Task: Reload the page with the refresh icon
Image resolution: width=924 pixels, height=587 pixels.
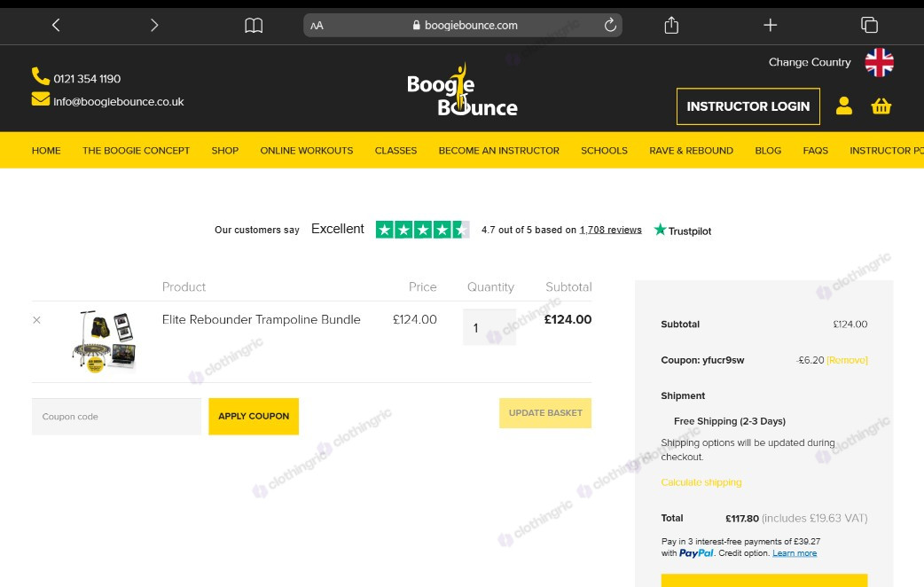Action: [x=610, y=25]
